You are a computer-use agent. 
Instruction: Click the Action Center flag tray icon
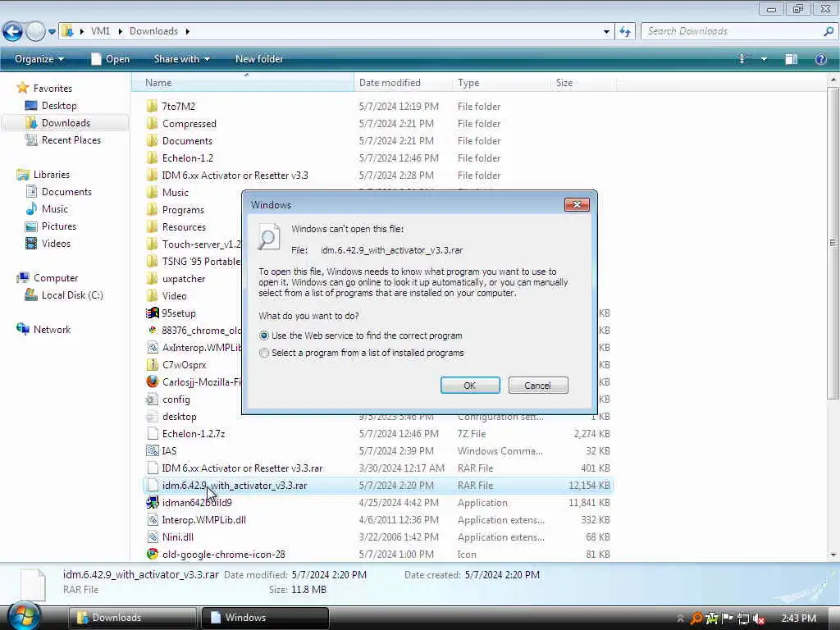727,619
